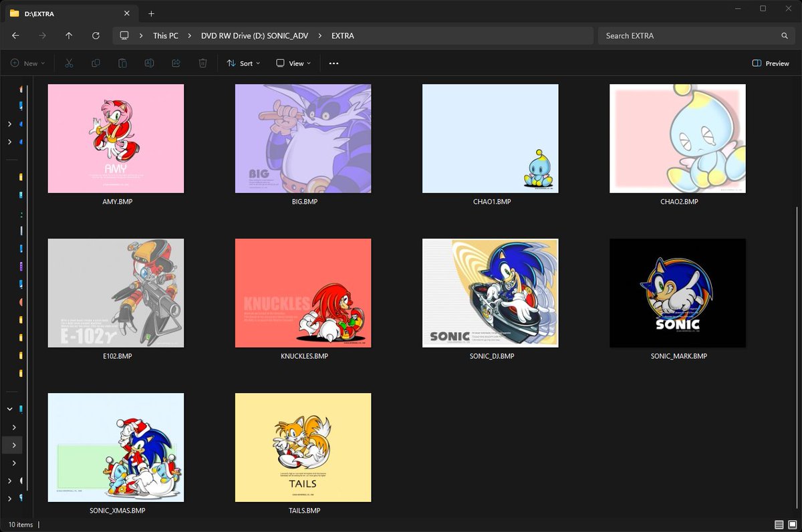Screen dimensions: 802x532
Task: Click the PC monitor icon in address bar
Action: coord(124,35)
